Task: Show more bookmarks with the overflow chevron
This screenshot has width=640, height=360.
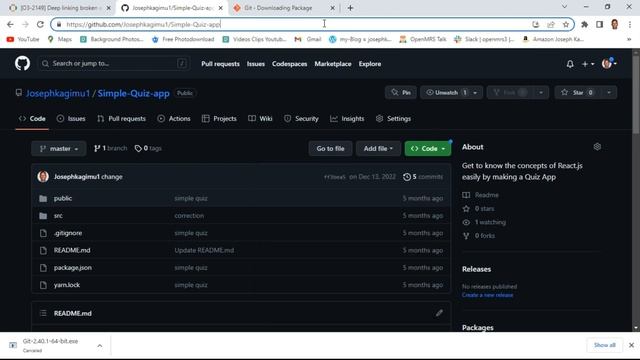Action: pyautogui.click(x=629, y=39)
